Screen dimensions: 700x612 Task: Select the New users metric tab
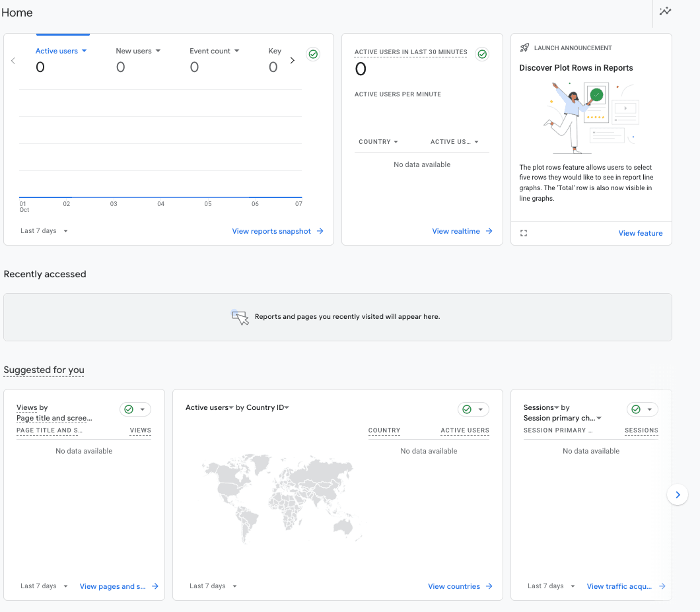(x=137, y=51)
